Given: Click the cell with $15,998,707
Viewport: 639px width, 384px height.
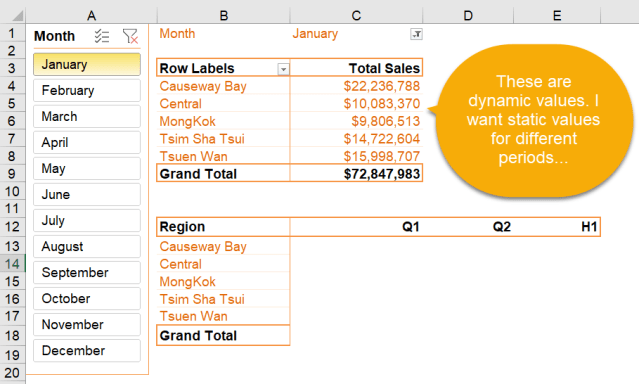Looking at the screenshot, I should (356, 156).
